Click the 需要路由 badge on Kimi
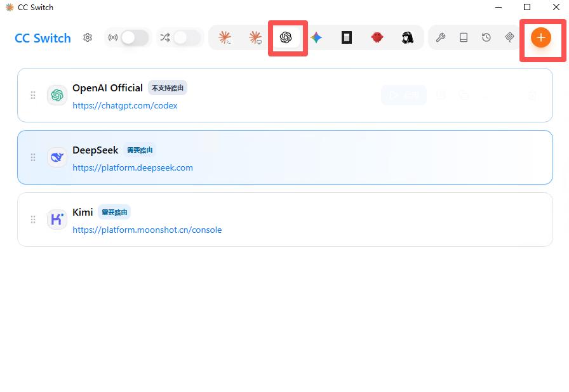The image size is (569, 392). tap(114, 212)
